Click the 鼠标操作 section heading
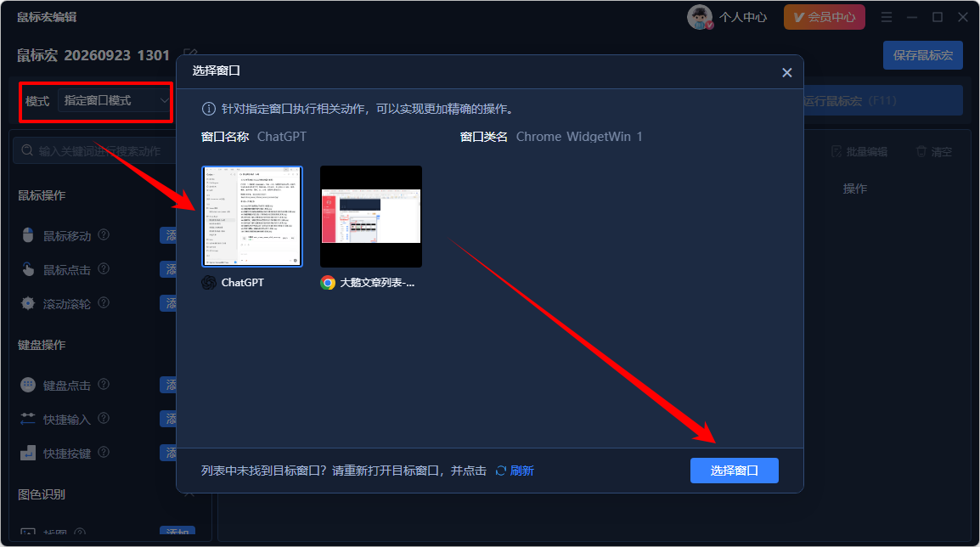The height and width of the screenshot is (547, 980). [42, 195]
